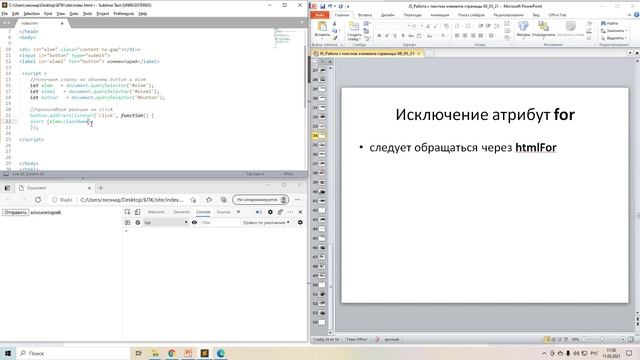Toggle the console sidebar icon in DevTools

pos(127,222)
